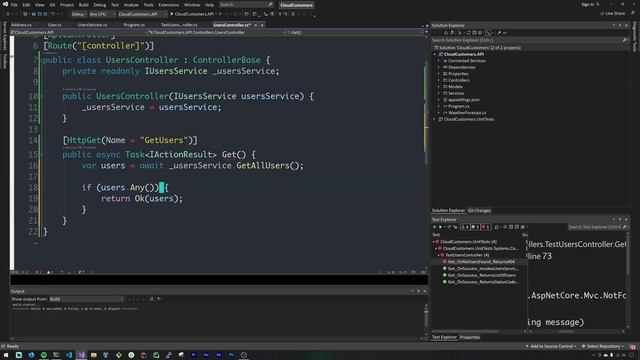Open the Show output from Build dropdown

87,299
